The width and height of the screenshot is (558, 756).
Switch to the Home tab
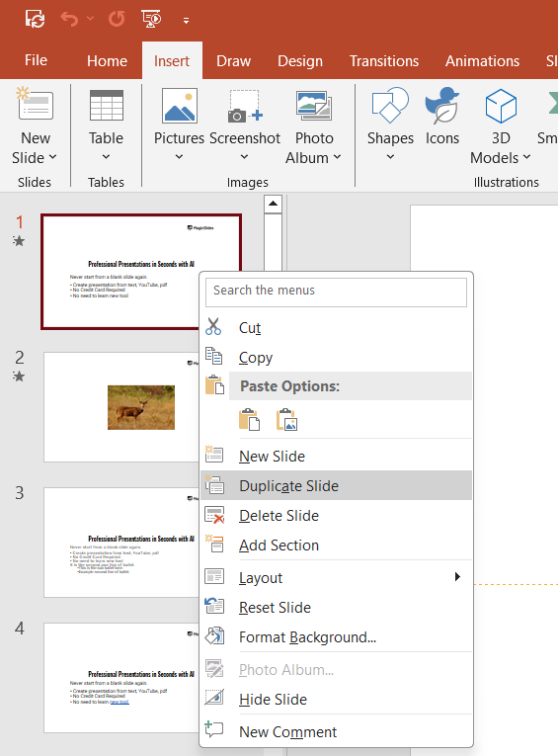click(107, 60)
